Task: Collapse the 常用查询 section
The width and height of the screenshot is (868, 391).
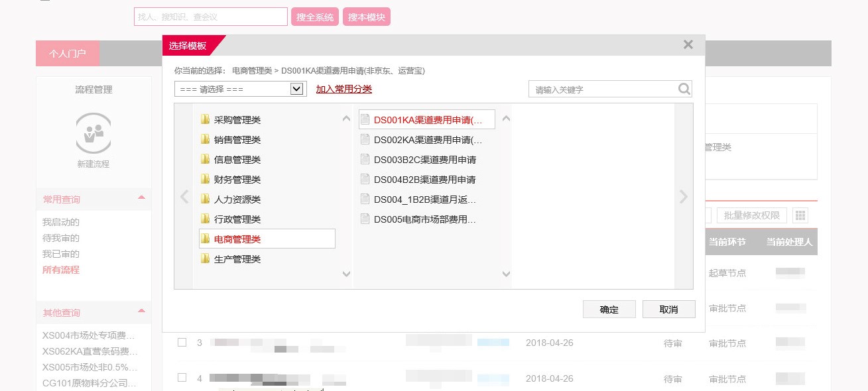Action: pyautogui.click(x=141, y=198)
